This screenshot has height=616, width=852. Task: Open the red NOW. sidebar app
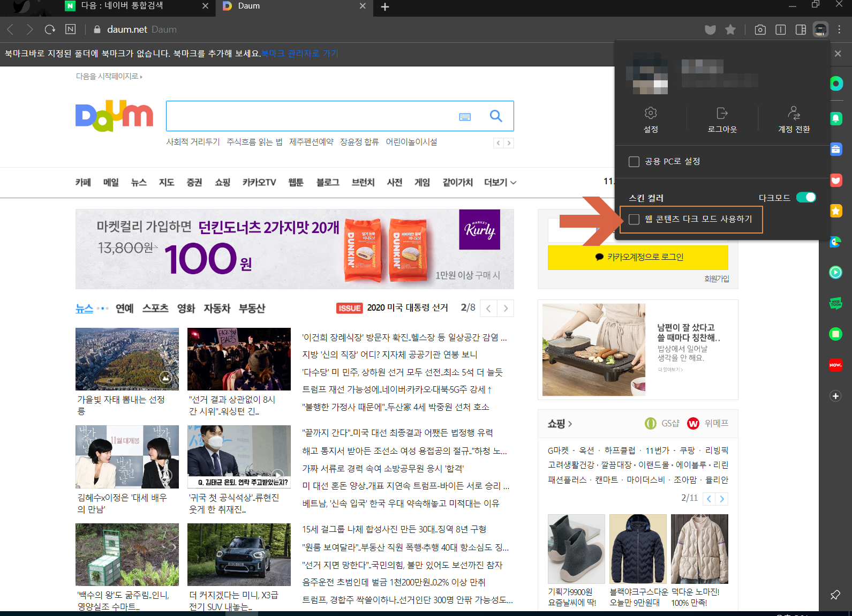point(836,365)
